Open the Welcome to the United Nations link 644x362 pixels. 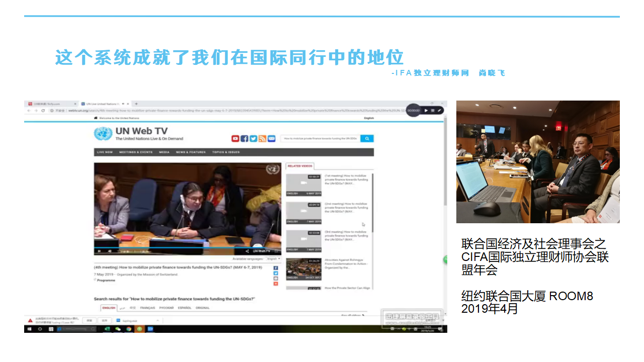(x=119, y=118)
